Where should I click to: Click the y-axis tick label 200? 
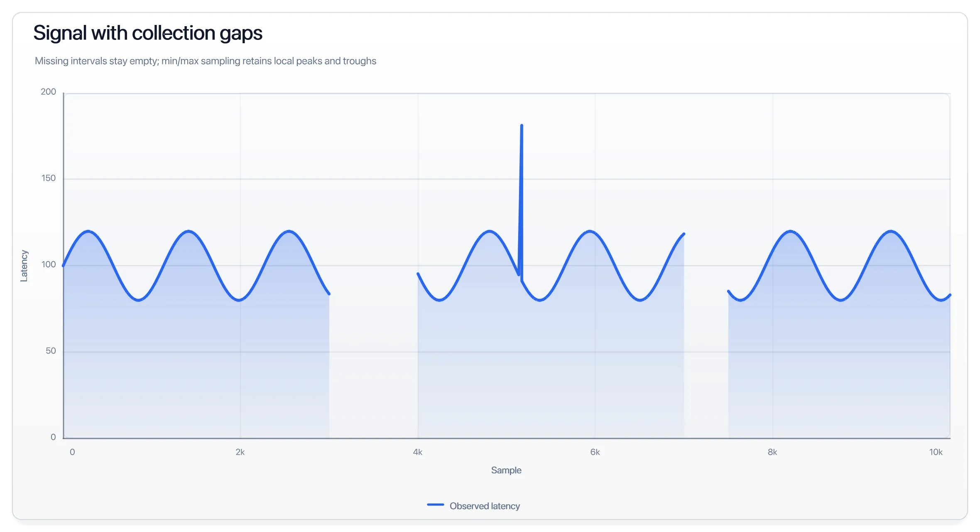[x=48, y=92]
